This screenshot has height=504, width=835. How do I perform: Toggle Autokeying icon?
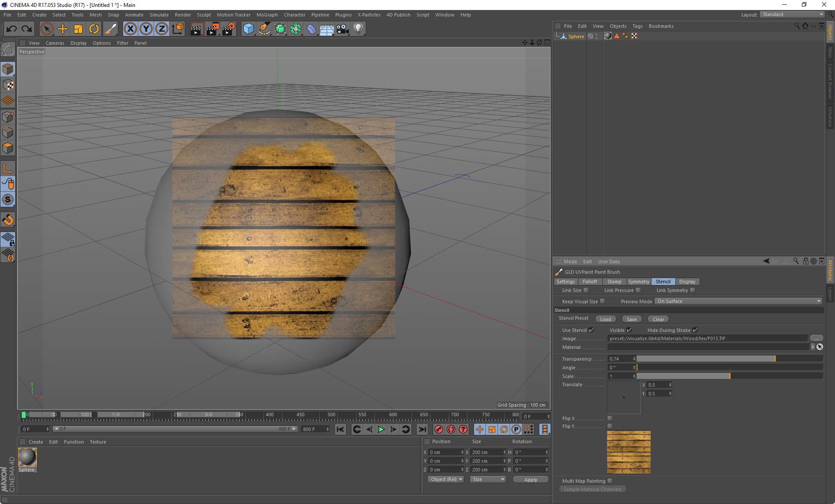(451, 429)
